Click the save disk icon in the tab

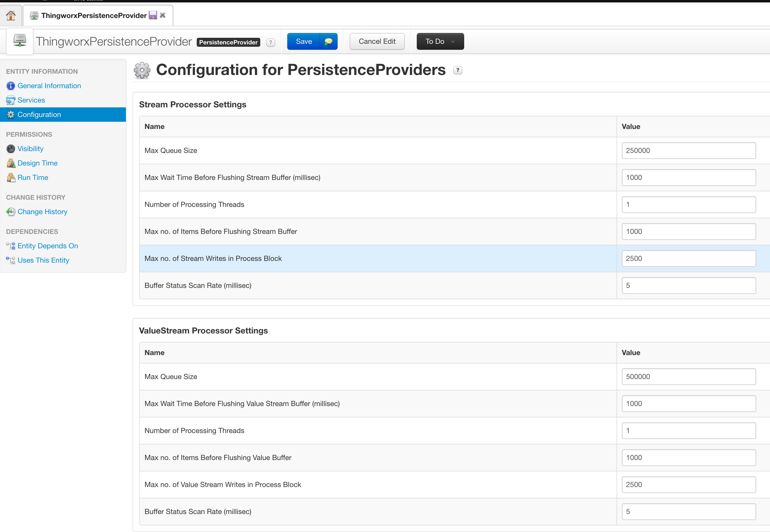pos(153,15)
